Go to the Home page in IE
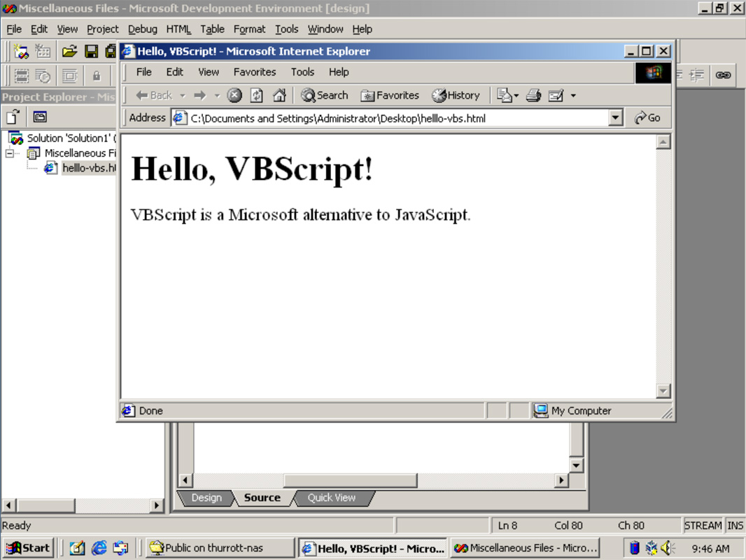Viewport: 746px width, 560px height. (279, 95)
